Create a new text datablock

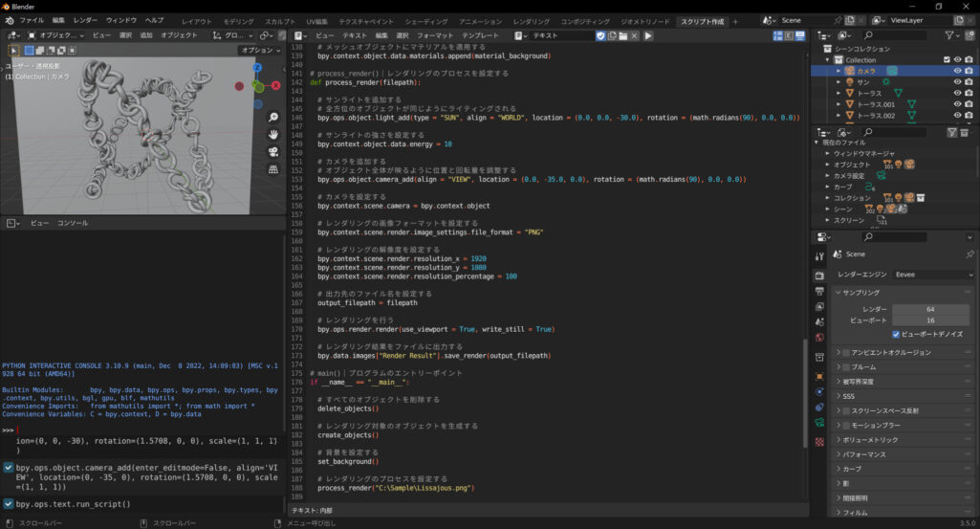coord(612,35)
